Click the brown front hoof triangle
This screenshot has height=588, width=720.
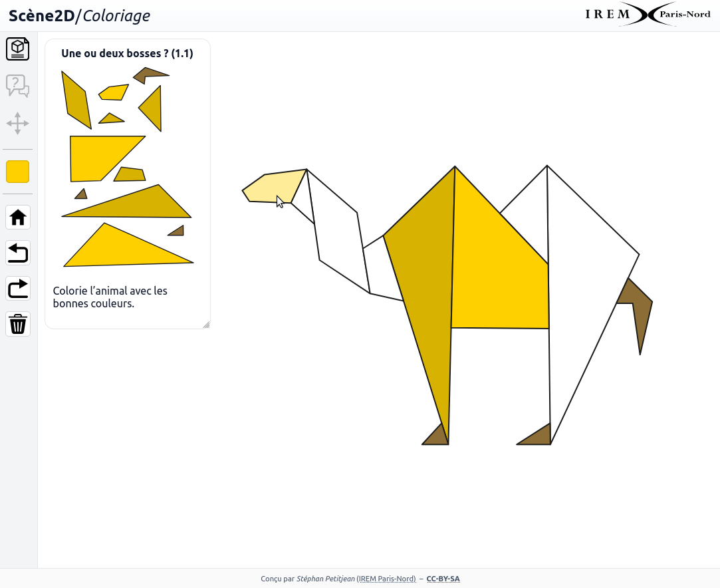click(437, 436)
